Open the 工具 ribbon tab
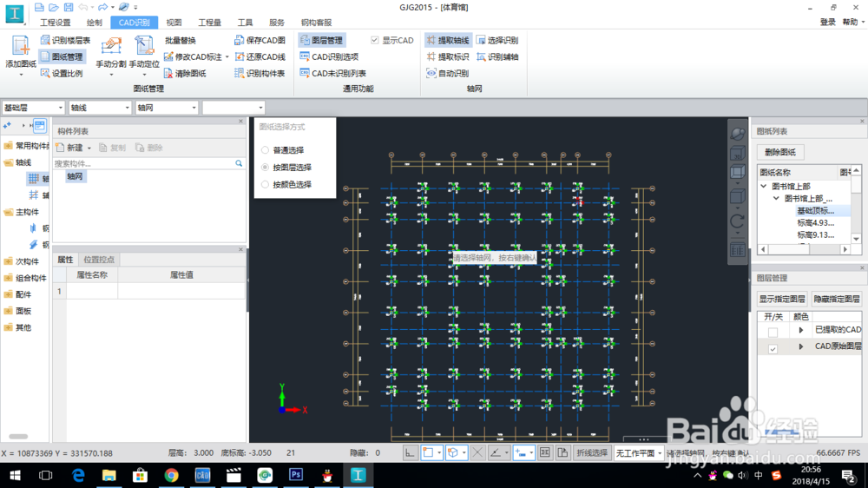This screenshot has width=868, height=488. click(246, 23)
